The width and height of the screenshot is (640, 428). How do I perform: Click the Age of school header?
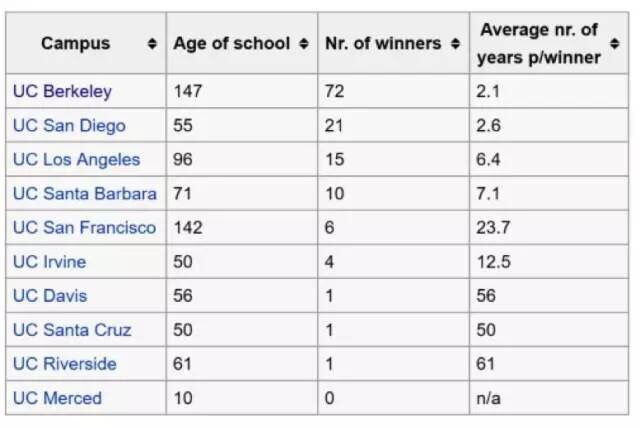(x=242, y=43)
